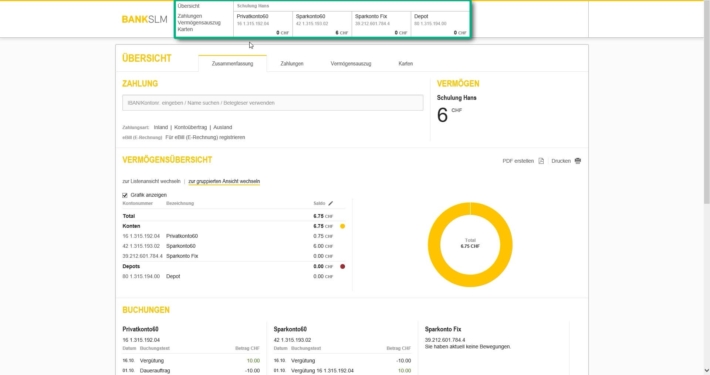Screen dimensions: 710x375
Task: Choose the Ausland payment type
Action: [x=222, y=127]
